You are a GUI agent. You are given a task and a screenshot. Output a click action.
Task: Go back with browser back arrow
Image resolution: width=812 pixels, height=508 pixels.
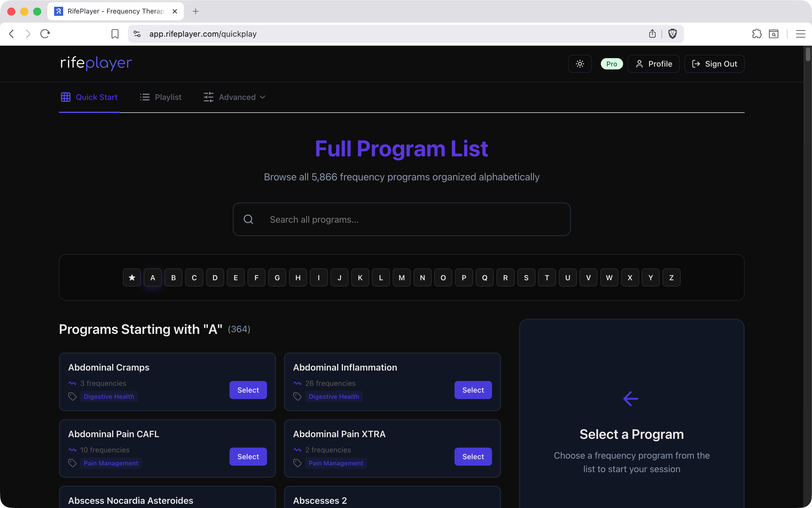pyautogui.click(x=11, y=34)
